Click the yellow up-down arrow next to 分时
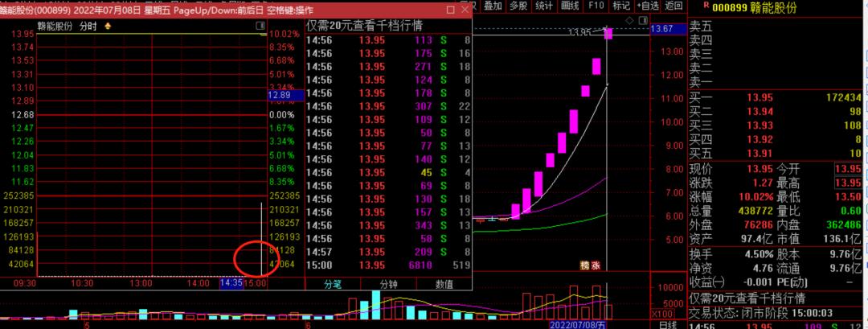 tap(108, 26)
